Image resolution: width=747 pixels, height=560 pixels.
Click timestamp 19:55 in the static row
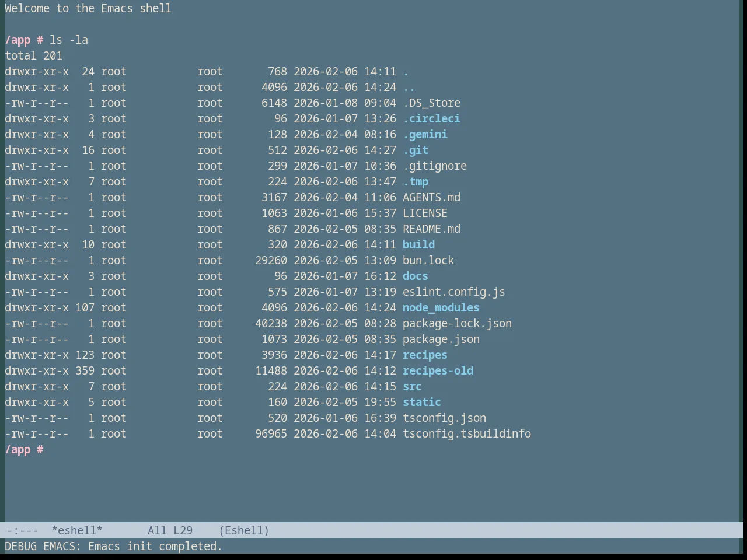[380, 402]
